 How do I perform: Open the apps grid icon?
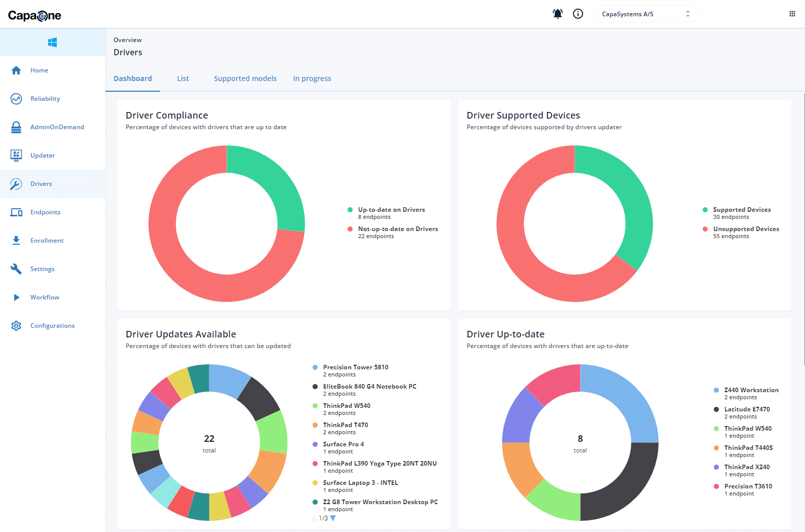click(792, 14)
